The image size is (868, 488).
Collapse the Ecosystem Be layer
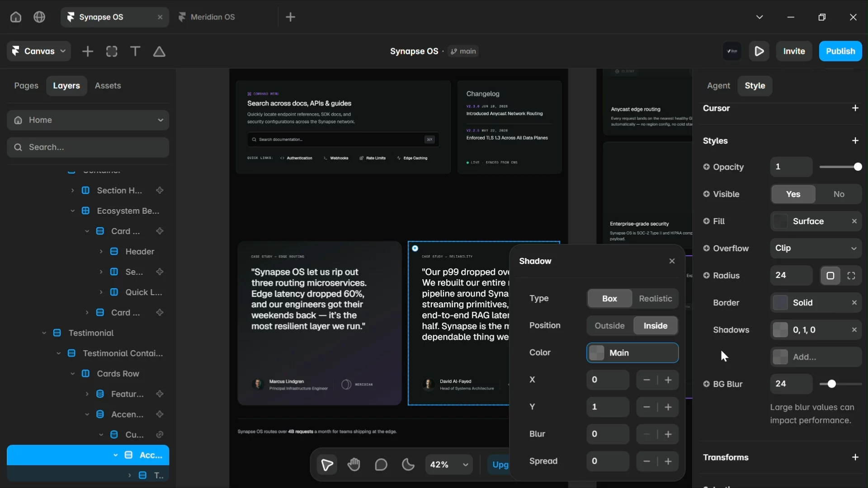coord(72,211)
